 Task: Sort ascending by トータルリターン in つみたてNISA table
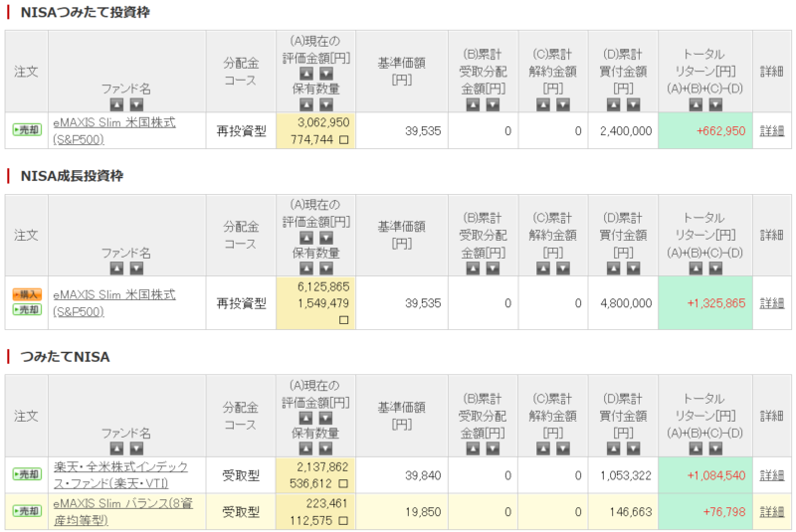(695, 448)
